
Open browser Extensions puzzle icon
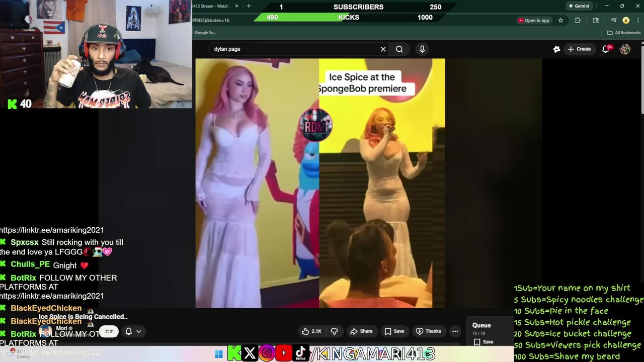pos(578,21)
